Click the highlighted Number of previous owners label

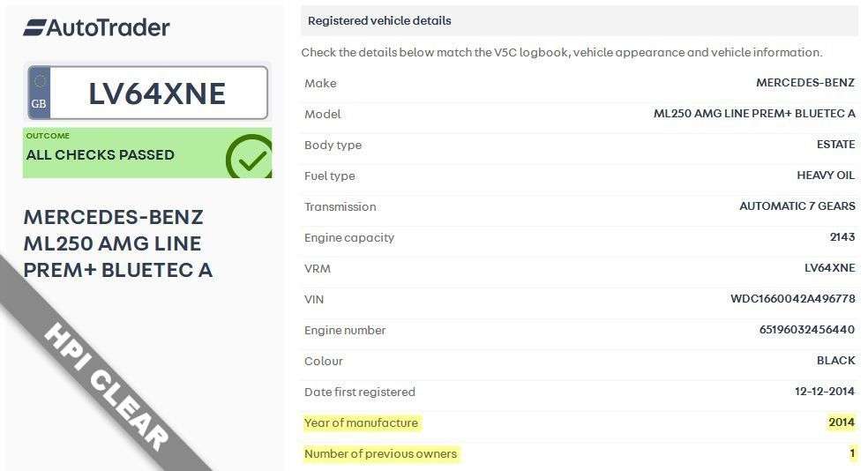[380, 454]
